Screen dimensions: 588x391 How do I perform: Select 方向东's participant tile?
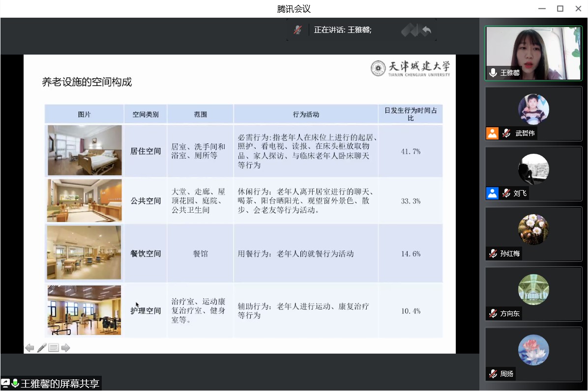click(x=533, y=294)
